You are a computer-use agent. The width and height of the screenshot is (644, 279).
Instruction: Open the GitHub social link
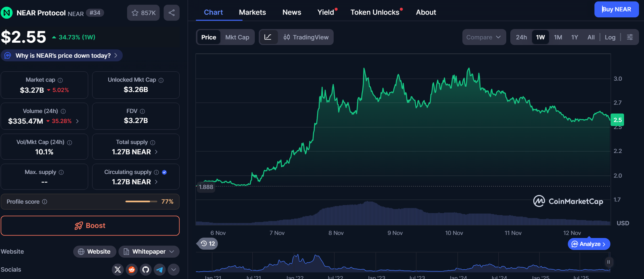tap(146, 270)
